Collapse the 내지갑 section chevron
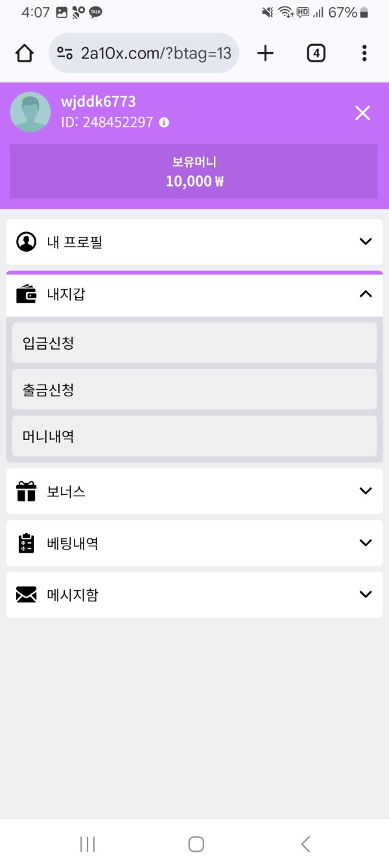389x868 pixels. 366,294
